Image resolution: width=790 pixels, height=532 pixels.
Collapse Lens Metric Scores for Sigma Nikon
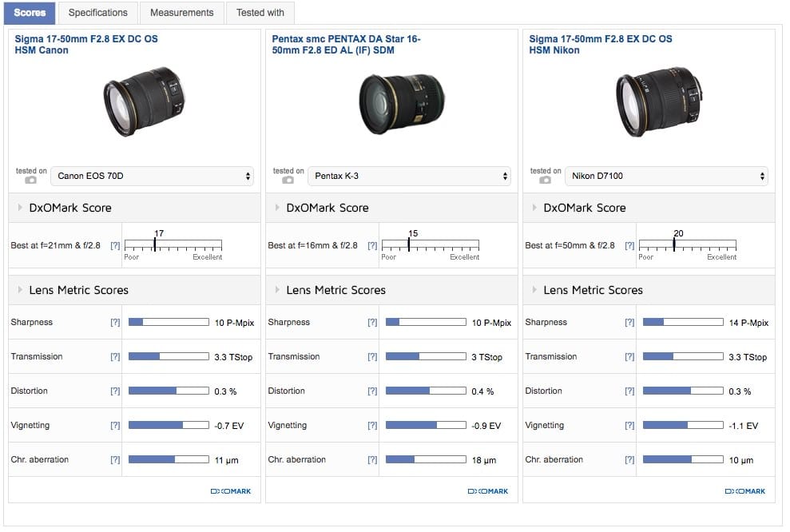(x=534, y=290)
